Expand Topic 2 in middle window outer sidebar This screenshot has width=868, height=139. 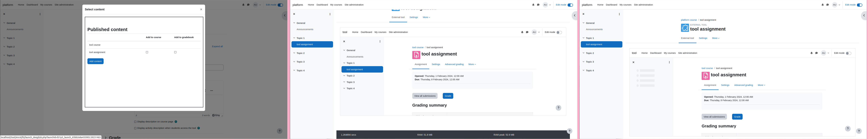[294, 53]
